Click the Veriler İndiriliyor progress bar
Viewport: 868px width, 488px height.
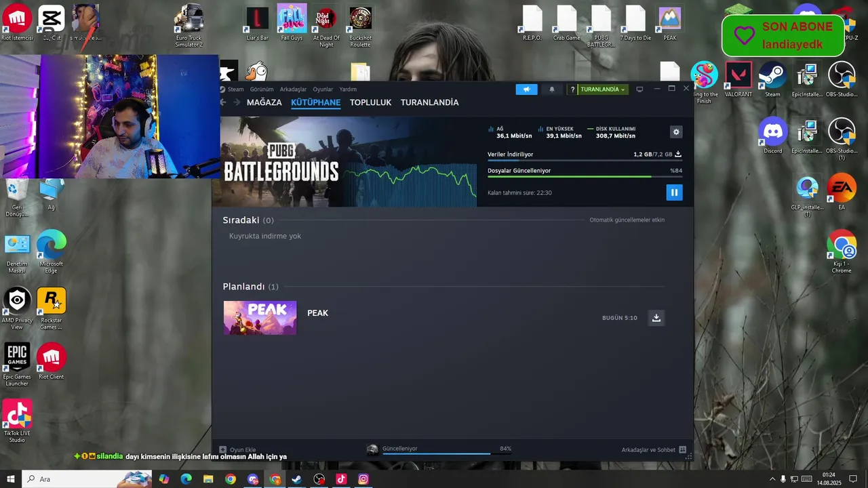585,161
